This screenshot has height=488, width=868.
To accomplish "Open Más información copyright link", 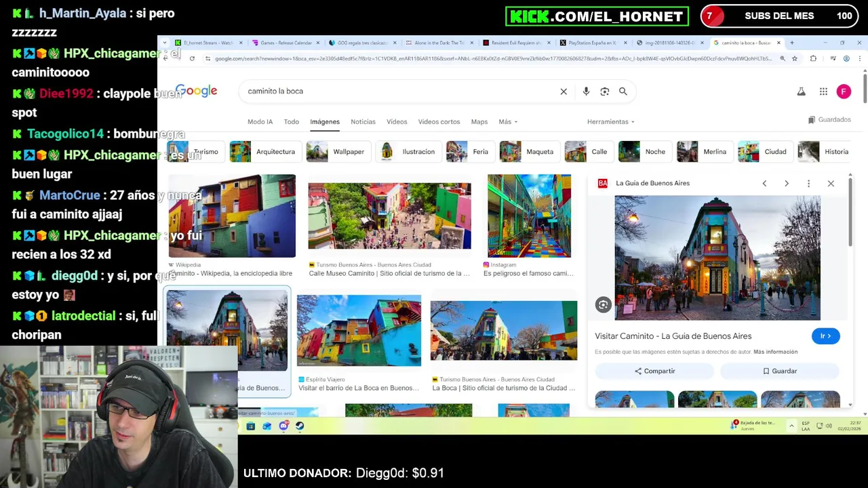I will 775,352.
